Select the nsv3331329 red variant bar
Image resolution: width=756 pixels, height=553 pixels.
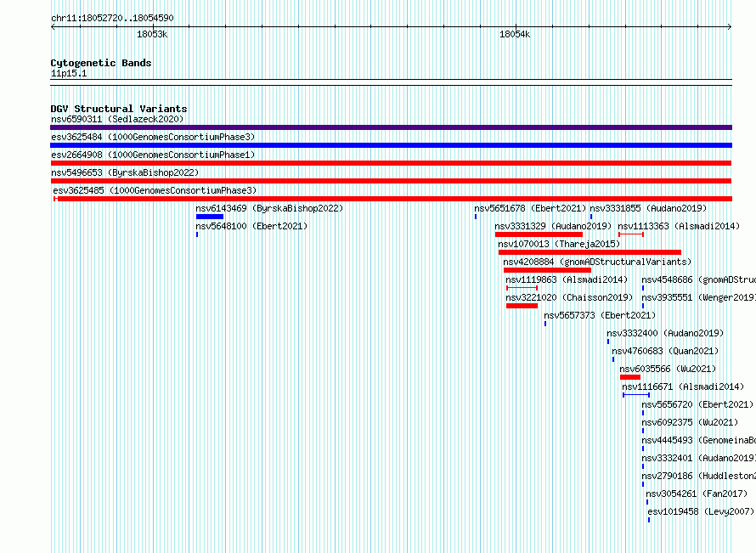coord(539,234)
